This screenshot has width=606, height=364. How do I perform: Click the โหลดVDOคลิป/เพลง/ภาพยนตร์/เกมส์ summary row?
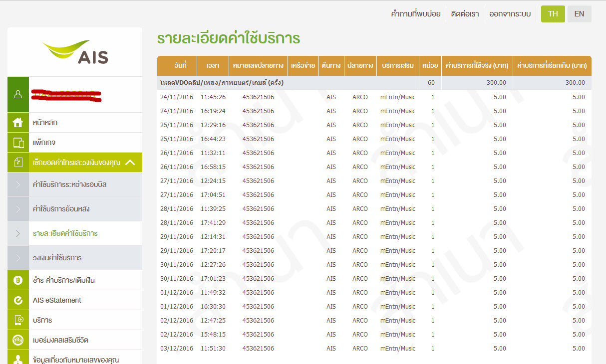tap(374, 83)
